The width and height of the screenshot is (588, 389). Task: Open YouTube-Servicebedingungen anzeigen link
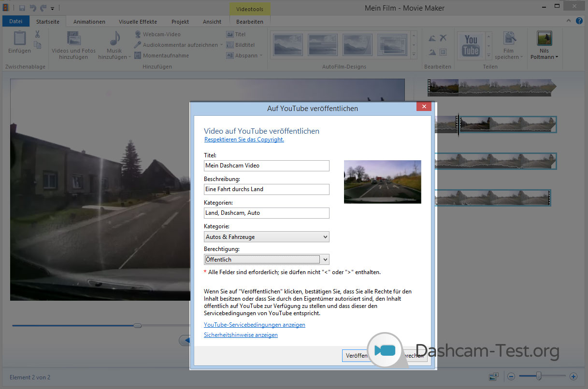click(x=255, y=325)
